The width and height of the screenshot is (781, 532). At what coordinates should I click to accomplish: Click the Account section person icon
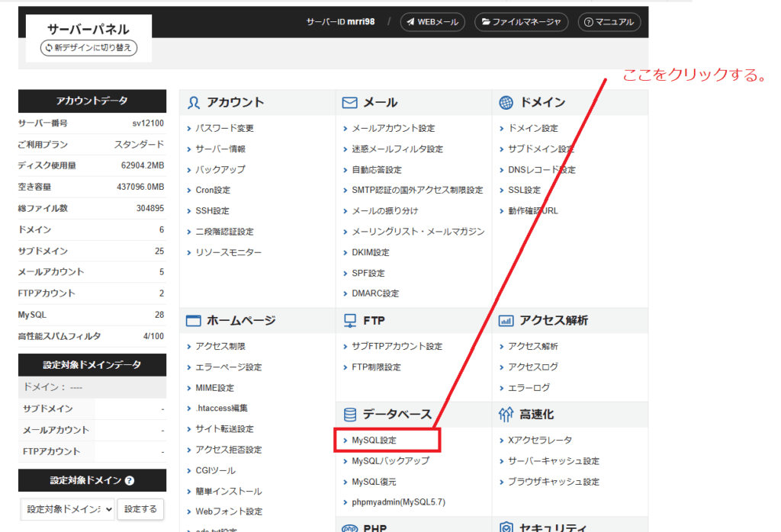click(x=194, y=103)
